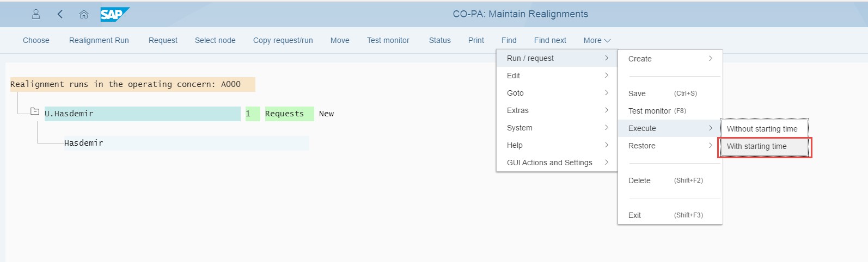Expand the More toolbar dropdown
The image size is (868, 262).
[x=597, y=40]
